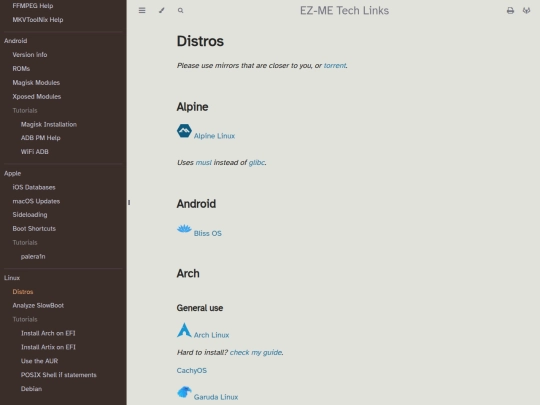The image size is (540, 405).
Task: Open the Alpine Linux link
Action: click(x=214, y=136)
